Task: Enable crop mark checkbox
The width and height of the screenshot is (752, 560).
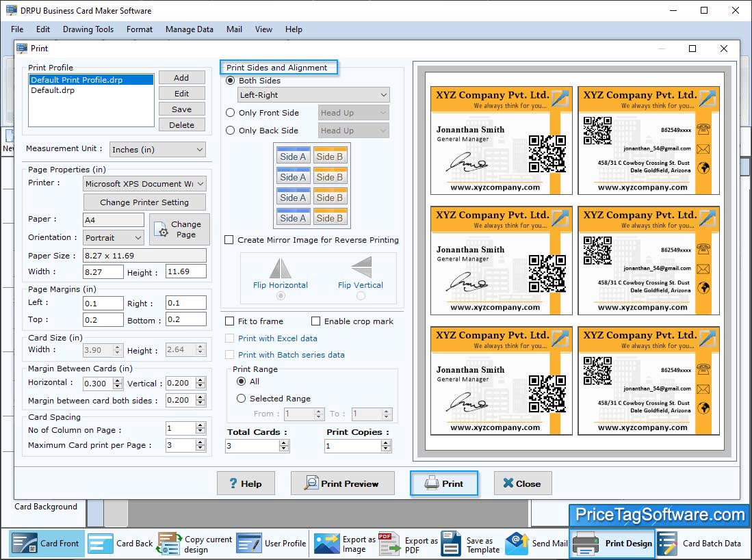Action: coord(315,321)
